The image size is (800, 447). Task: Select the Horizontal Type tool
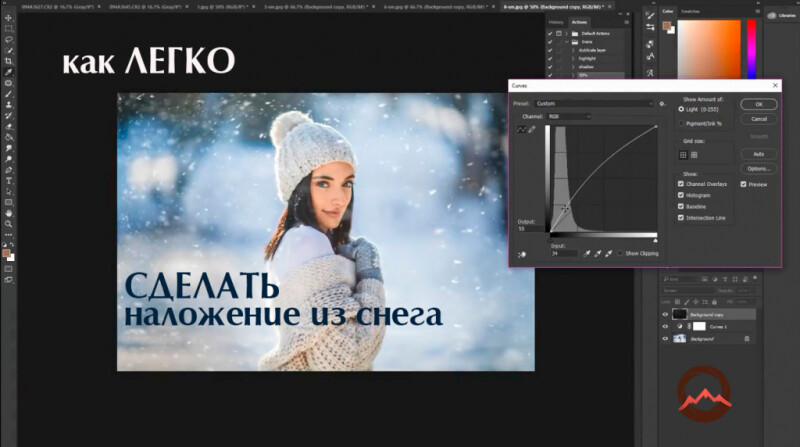[8, 181]
